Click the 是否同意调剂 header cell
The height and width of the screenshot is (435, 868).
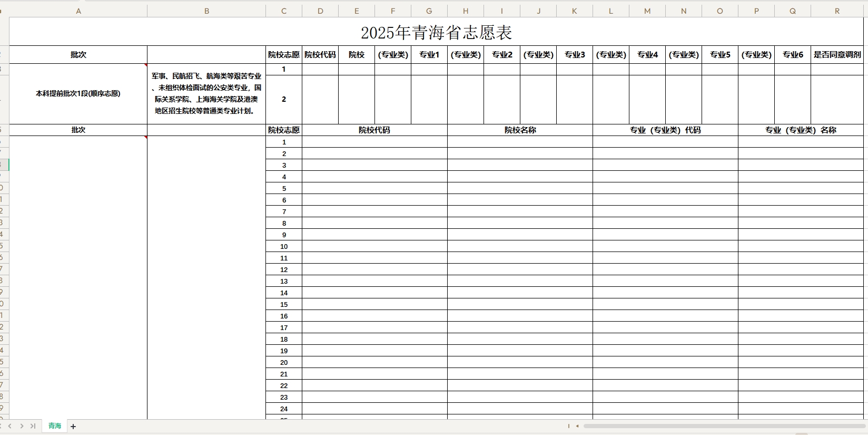coord(837,55)
